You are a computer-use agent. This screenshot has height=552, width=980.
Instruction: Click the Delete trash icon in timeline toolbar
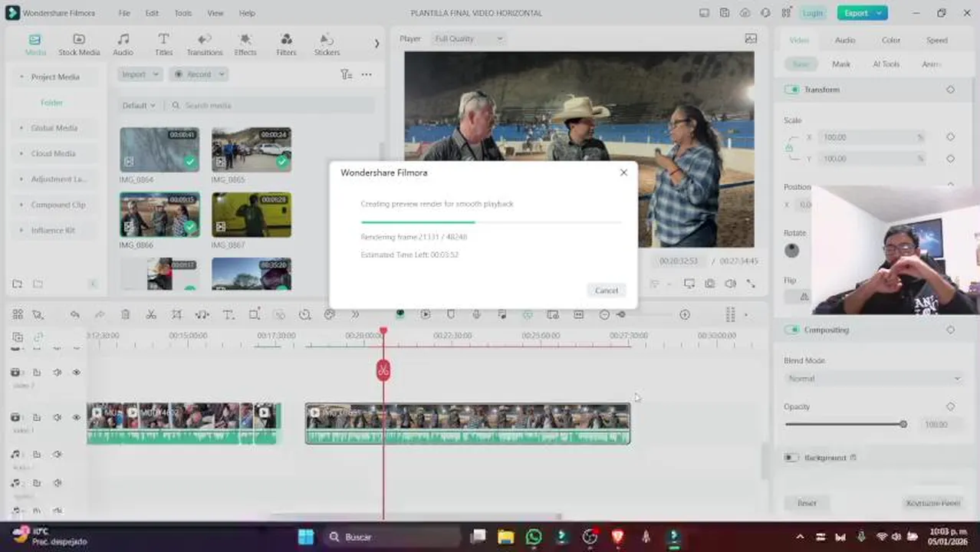(x=126, y=314)
